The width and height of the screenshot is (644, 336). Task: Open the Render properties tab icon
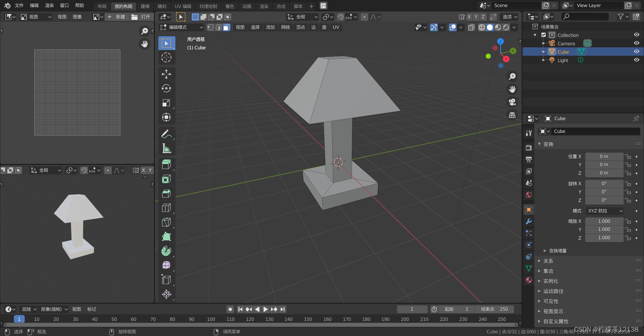(529, 148)
